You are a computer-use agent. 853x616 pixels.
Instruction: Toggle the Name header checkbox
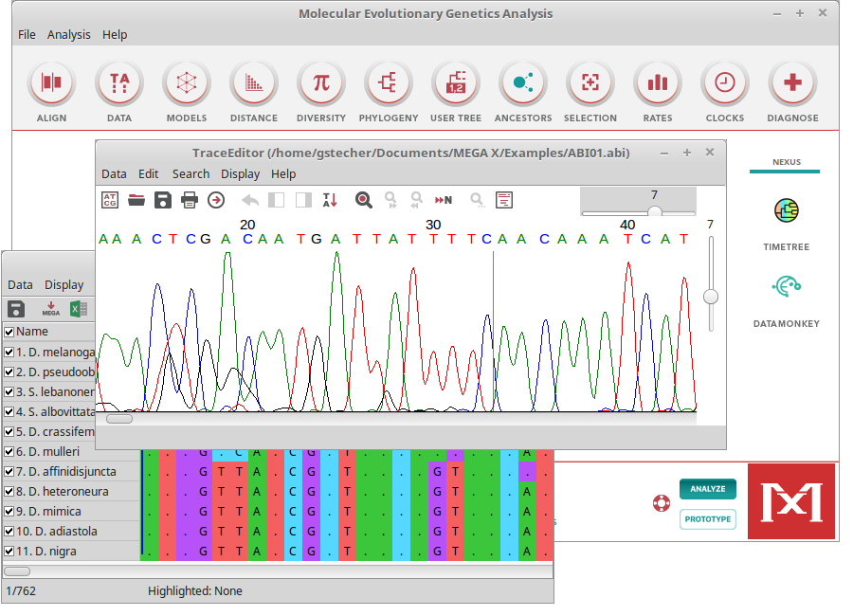tap(9, 332)
